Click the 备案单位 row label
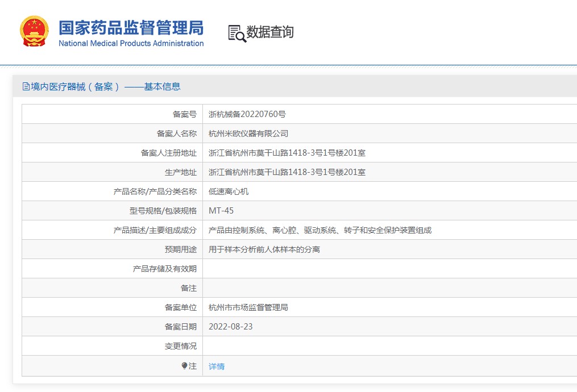 click(181, 307)
